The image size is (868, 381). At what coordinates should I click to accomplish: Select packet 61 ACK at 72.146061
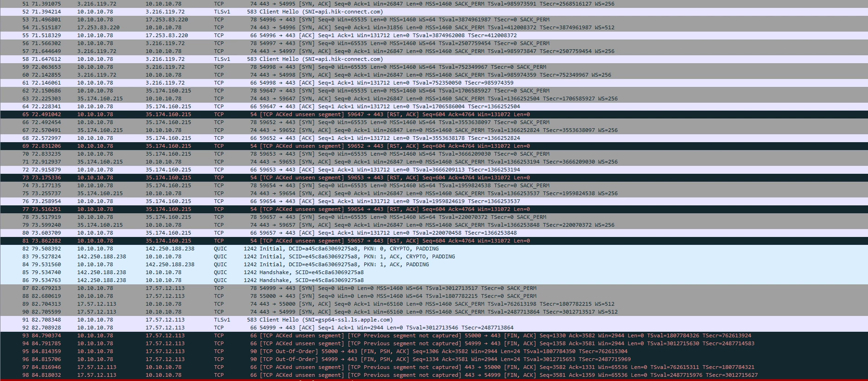(434, 83)
